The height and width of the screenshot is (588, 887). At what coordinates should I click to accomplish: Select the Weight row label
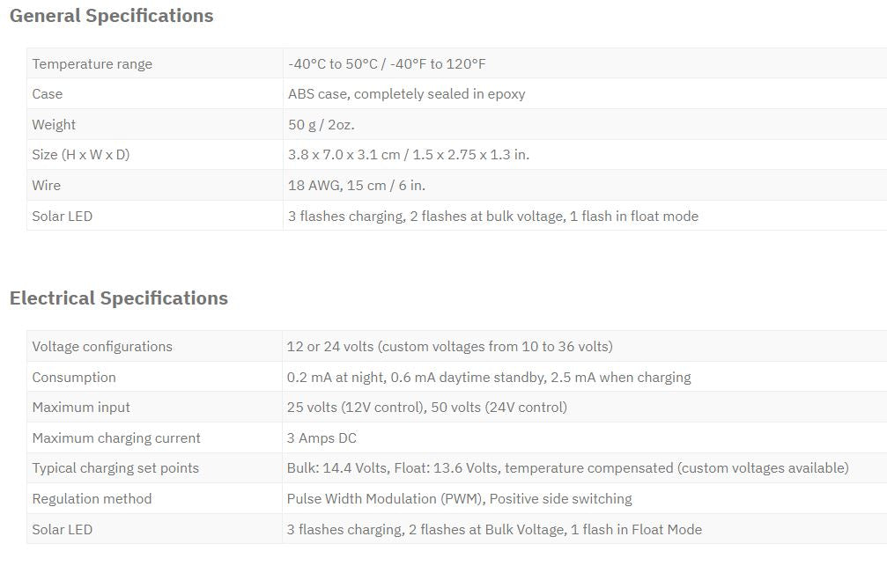54,124
